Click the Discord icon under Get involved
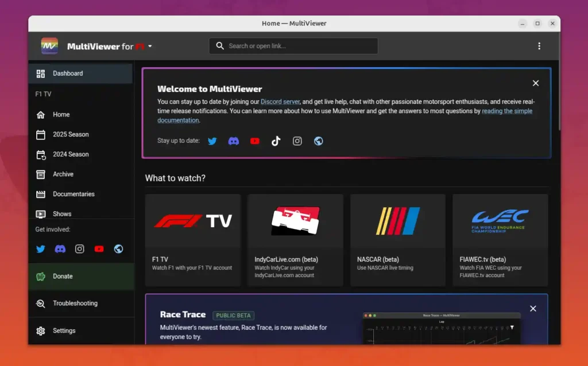This screenshot has width=588, height=366. click(59, 249)
